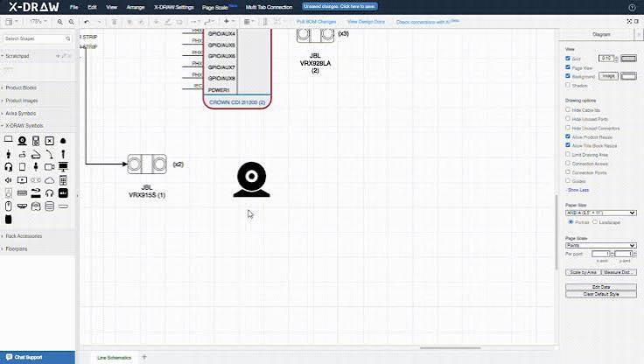Disable Allow Product Resize option

[568, 136]
